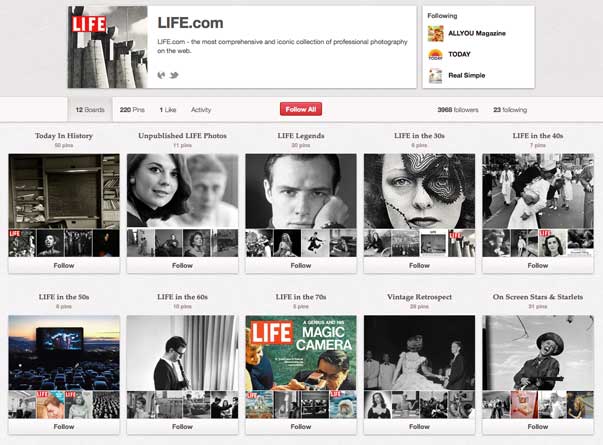Follow the LIFE Legends board

coord(301,265)
